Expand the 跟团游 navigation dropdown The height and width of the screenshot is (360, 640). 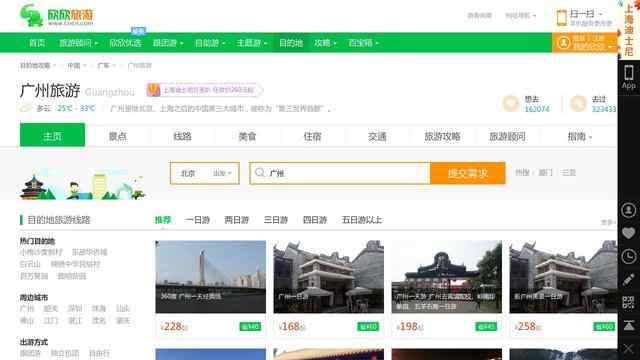coord(168,43)
